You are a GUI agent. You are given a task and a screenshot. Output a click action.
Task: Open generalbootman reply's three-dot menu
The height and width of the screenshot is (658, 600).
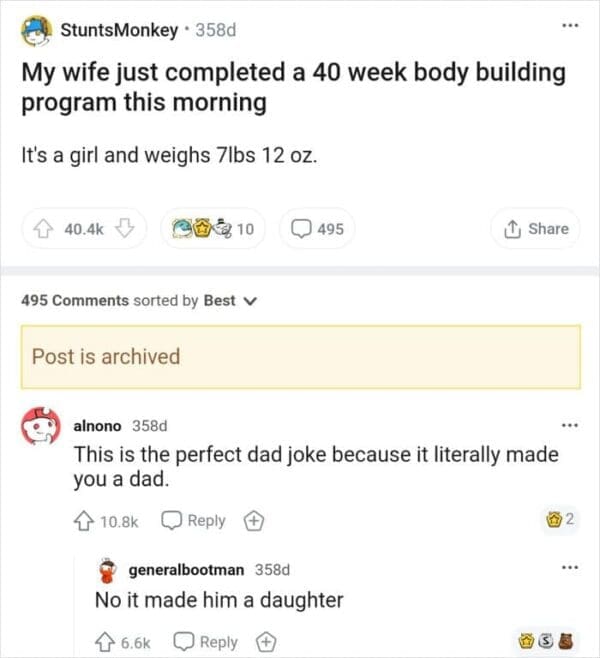point(569,569)
